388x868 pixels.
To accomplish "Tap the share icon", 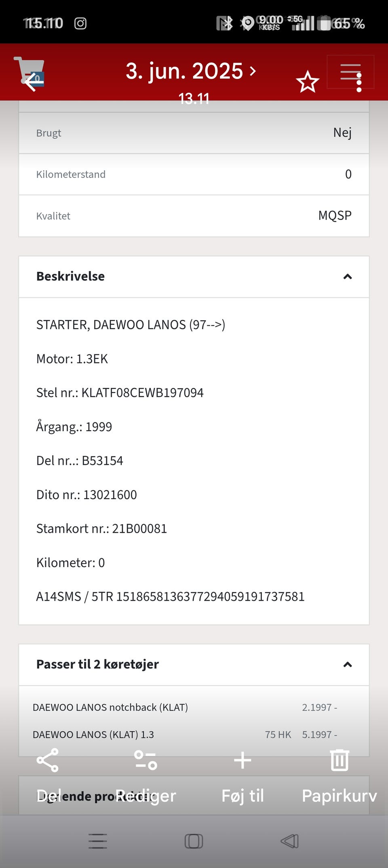I will [48, 760].
